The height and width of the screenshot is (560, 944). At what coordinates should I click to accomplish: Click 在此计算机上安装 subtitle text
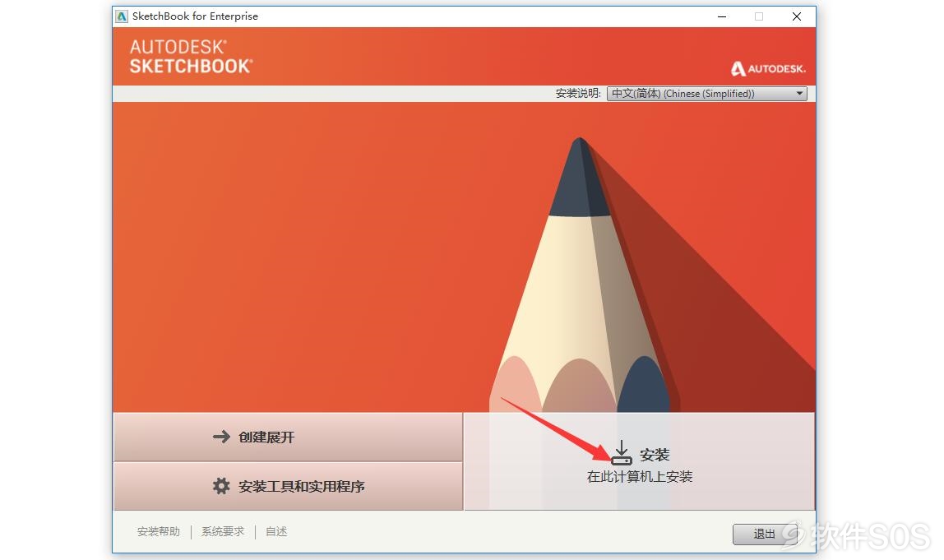[640, 477]
